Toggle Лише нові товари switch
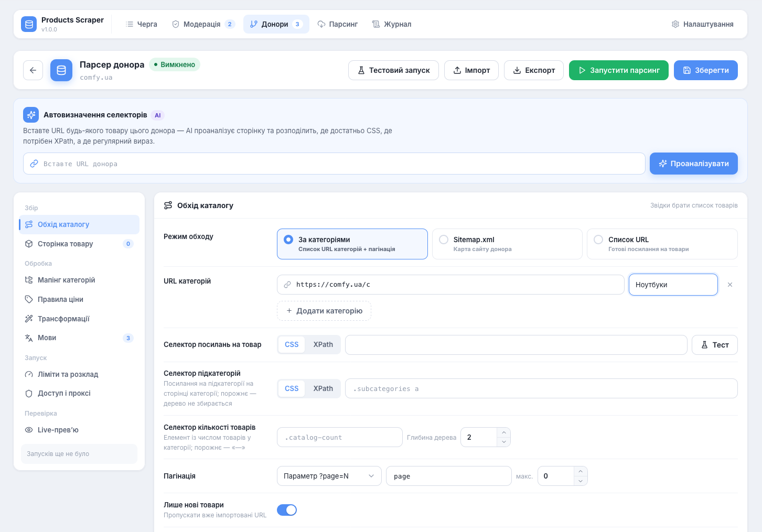Image resolution: width=762 pixels, height=532 pixels. [x=287, y=510]
